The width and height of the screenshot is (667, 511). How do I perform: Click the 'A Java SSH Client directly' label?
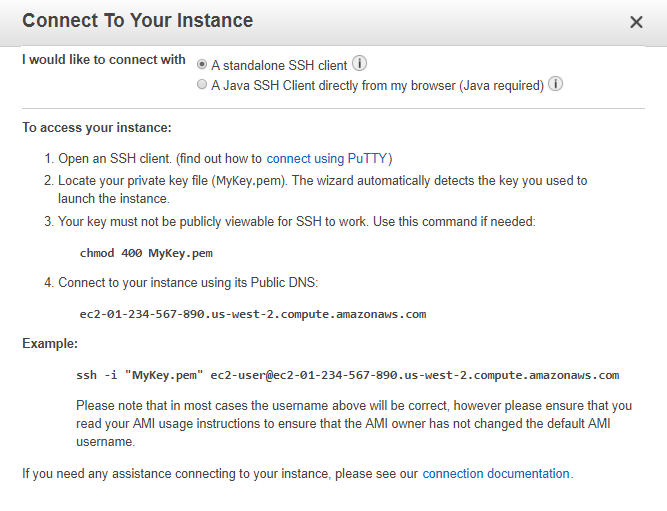pyautogui.click(x=377, y=85)
